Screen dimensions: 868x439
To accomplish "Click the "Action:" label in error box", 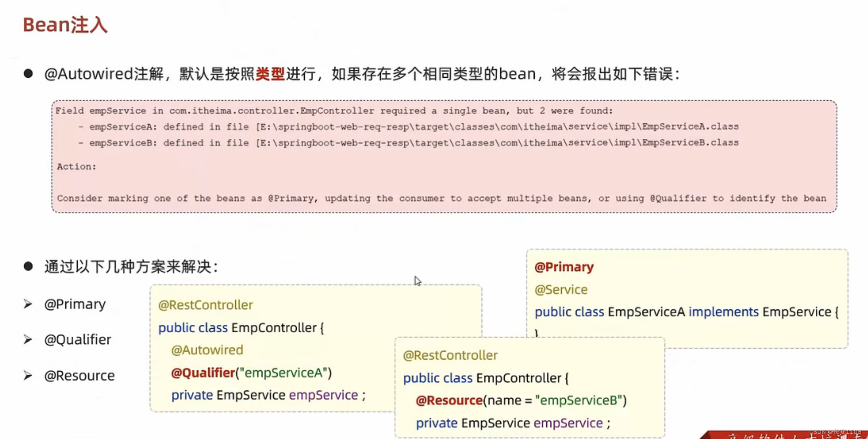I will coord(76,167).
